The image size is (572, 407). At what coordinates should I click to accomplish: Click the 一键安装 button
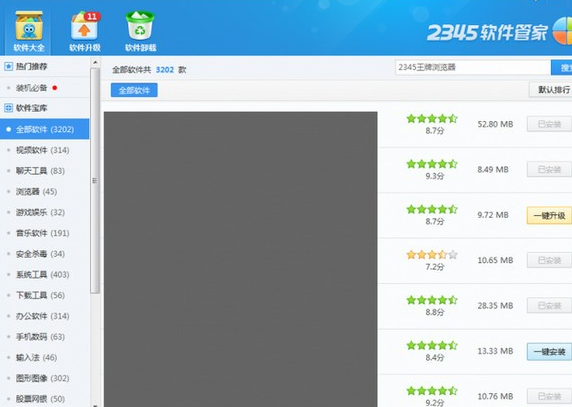[549, 352]
